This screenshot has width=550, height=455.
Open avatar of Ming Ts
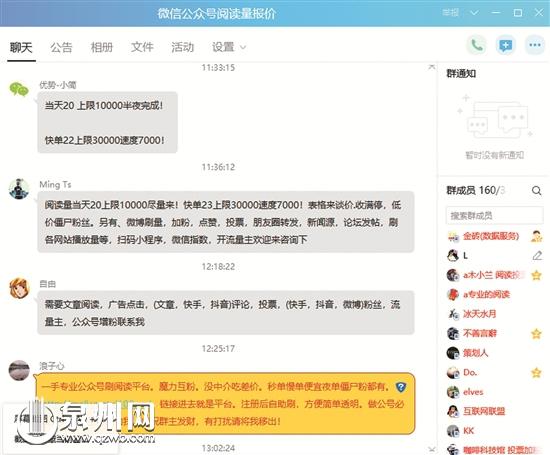(19, 189)
